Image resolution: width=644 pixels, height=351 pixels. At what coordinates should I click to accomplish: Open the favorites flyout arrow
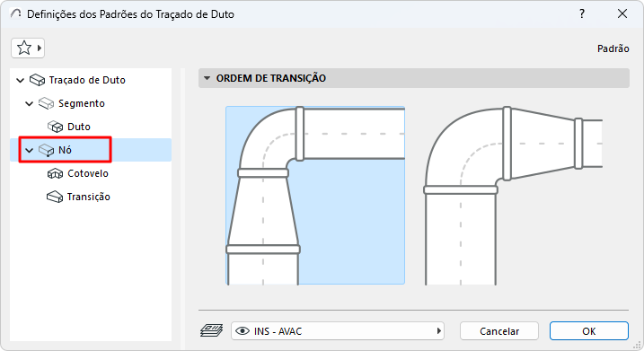pyautogui.click(x=40, y=48)
